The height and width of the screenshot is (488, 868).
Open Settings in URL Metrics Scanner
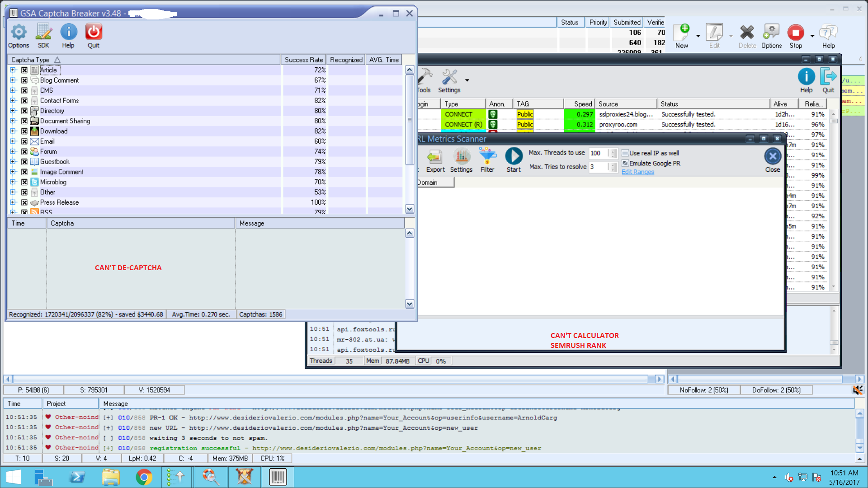(461, 160)
